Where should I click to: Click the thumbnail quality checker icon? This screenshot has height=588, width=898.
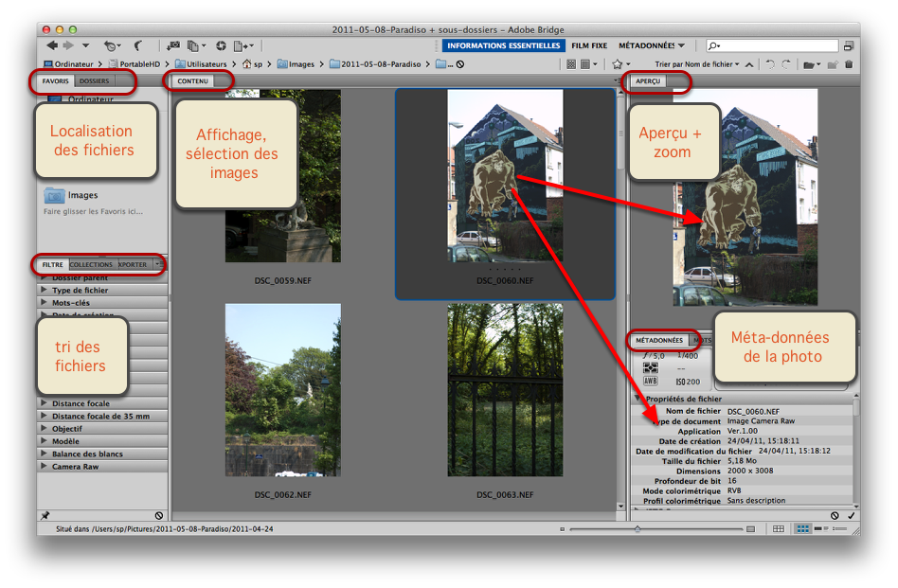[x=571, y=64]
